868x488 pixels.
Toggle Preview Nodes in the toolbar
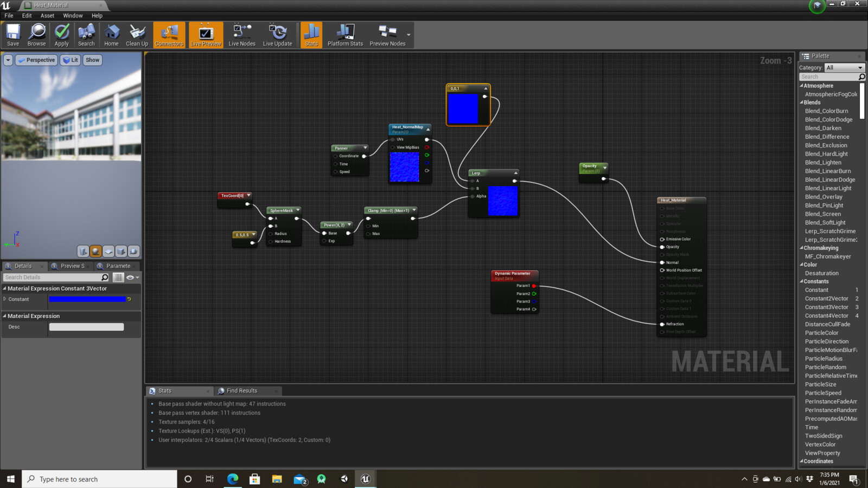point(387,35)
